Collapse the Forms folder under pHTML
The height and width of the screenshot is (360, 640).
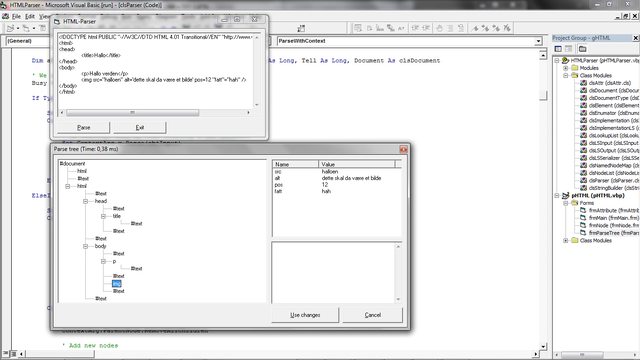(x=566, y=203)
